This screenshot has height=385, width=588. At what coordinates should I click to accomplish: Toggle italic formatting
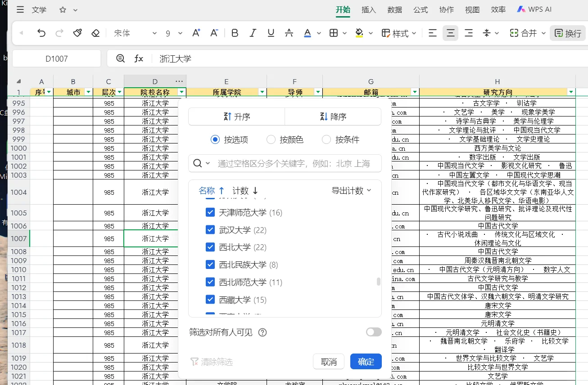253,33
